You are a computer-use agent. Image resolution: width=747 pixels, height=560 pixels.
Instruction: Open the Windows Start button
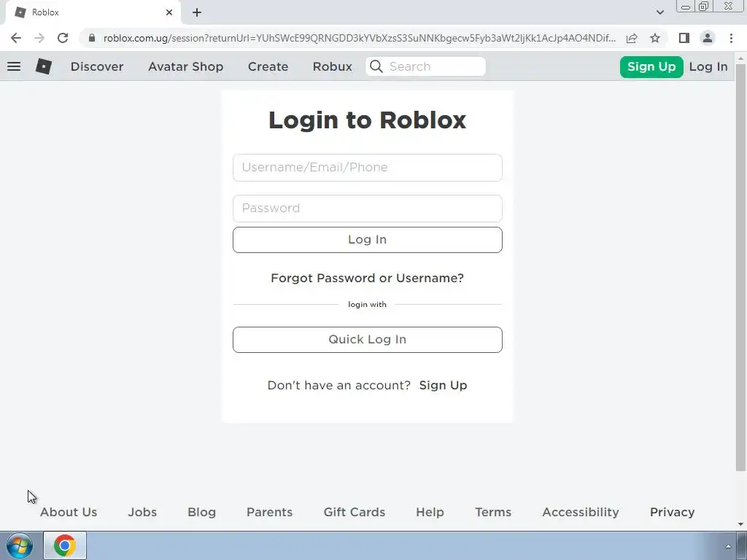pos(19,545)
